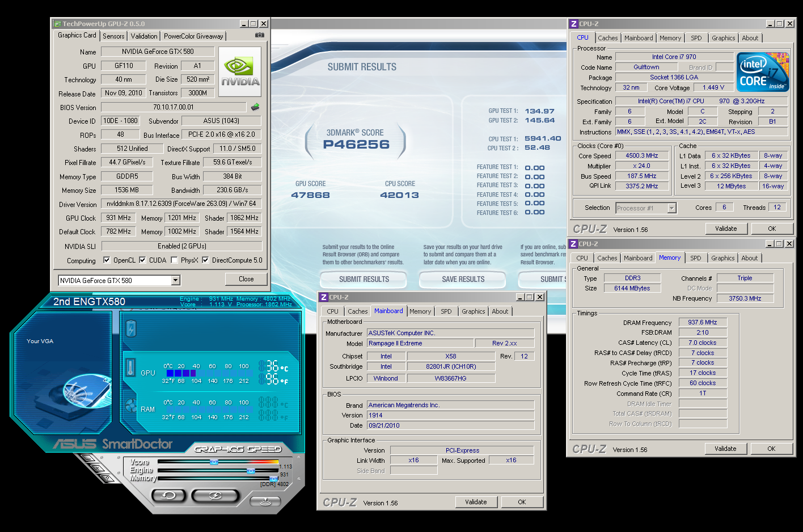
Task: Save BIOS using the chip icon in GPU-Z
Action: pyautogui.click(x=255, y=107)
